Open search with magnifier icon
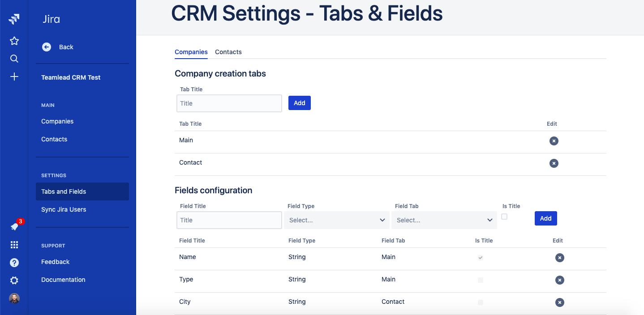Screen dimensions: 644x315 pyautogui.click(x=14, y=59)
